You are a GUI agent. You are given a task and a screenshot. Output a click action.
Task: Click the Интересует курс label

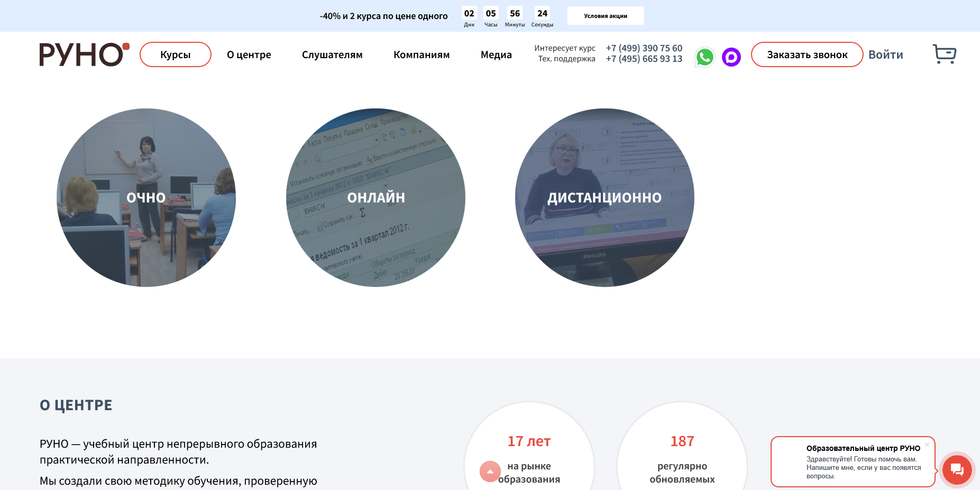pyautogui.click(x=565, y=48)
